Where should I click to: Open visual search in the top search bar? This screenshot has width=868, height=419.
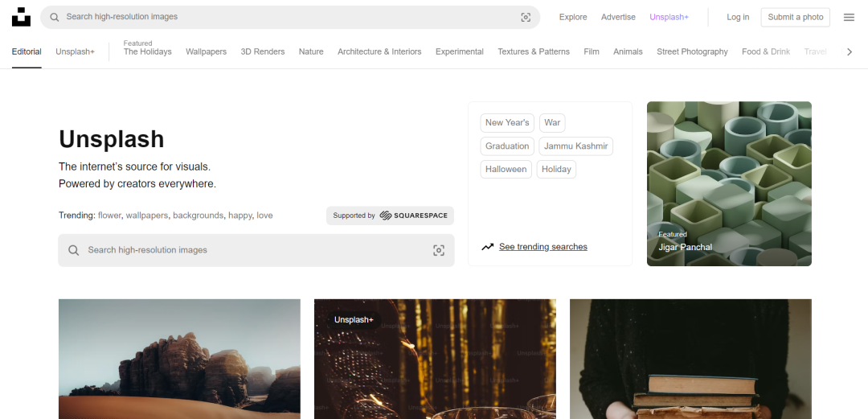pos(526,17)
